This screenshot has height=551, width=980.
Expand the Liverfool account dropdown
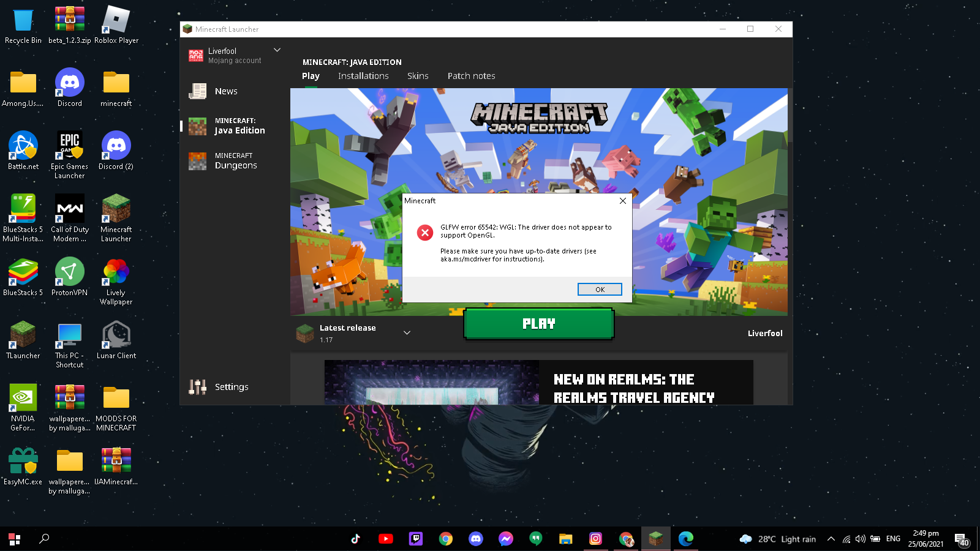click(x=277, y=50)
